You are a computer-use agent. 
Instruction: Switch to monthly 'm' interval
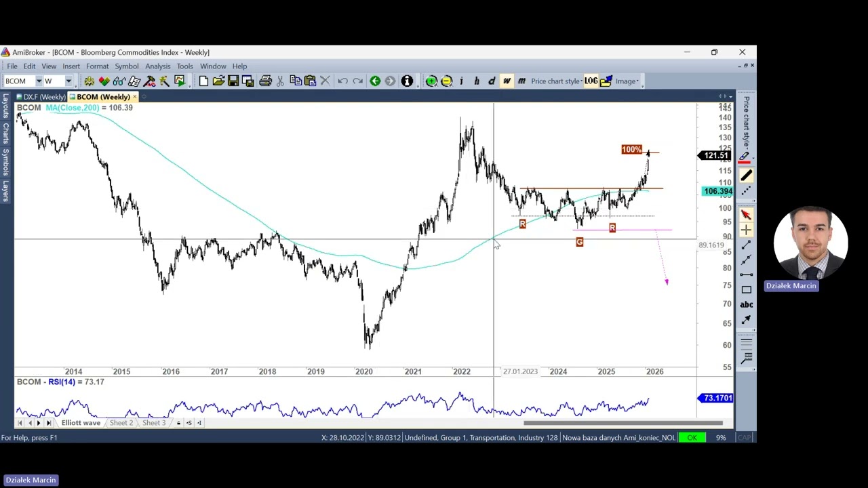point(521,81)
